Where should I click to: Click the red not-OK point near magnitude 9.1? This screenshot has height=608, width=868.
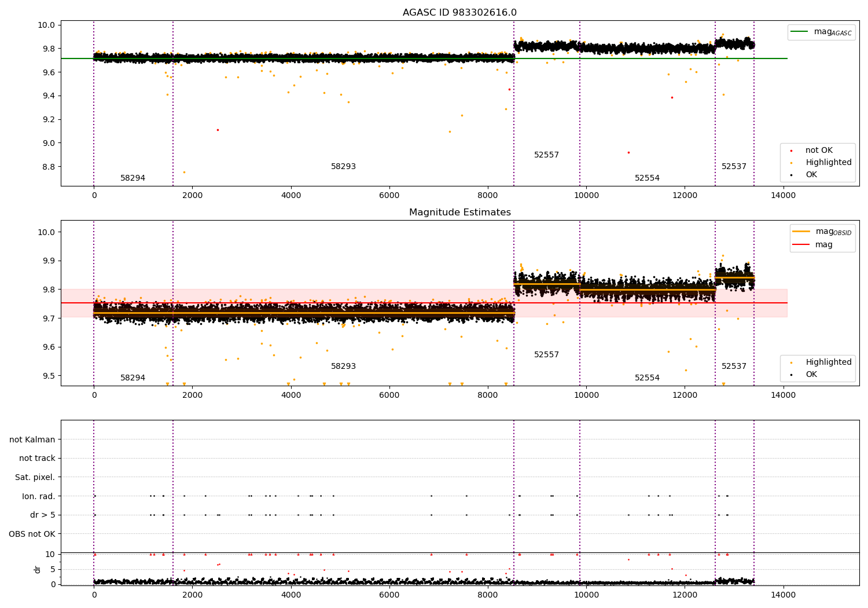click(x=218, y=130)
